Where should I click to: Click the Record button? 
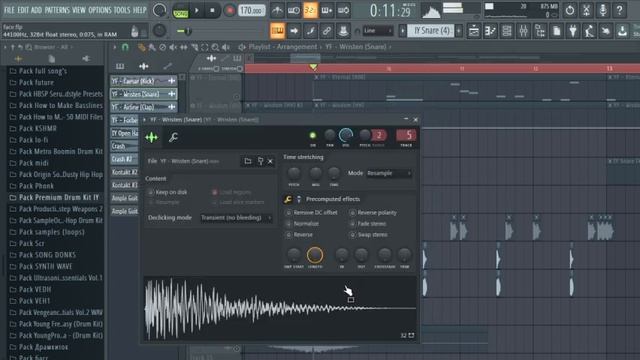coord(229,11)
